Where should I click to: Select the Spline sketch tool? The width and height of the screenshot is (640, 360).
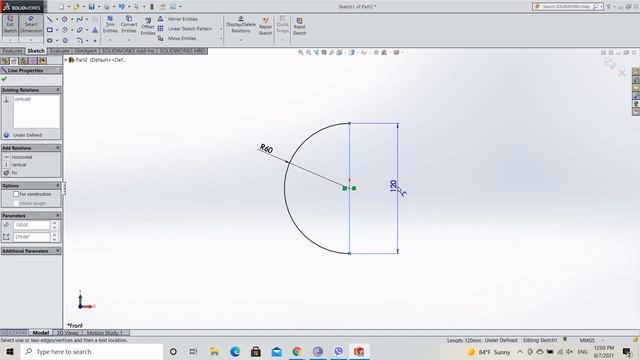80,19
